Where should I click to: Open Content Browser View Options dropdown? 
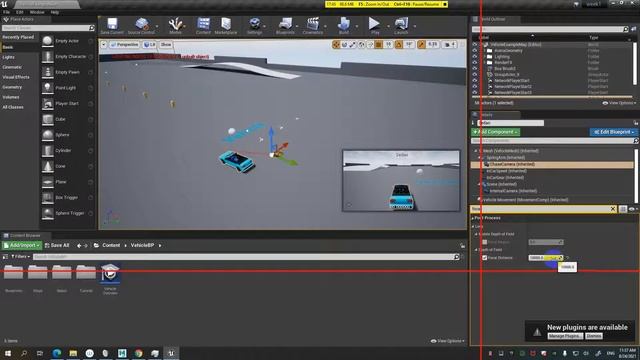[x=447, y=341]
